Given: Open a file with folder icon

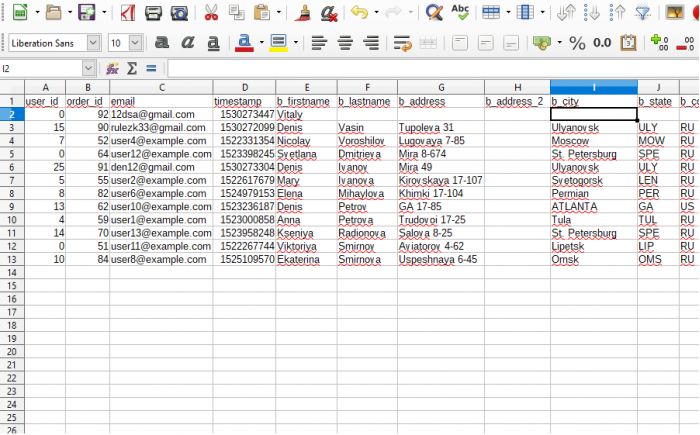Looking at the screenshot, I should [54, 12].
